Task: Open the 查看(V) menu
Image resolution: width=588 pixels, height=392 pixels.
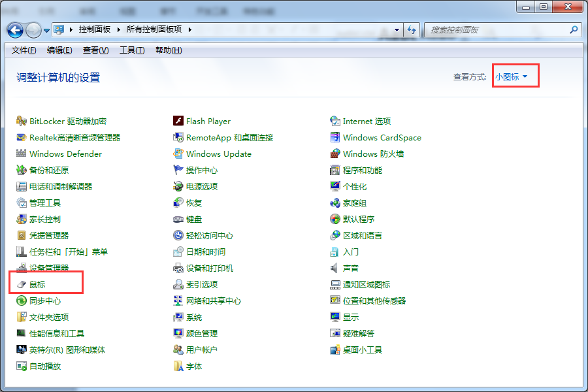Action: [x=95, y=50]
